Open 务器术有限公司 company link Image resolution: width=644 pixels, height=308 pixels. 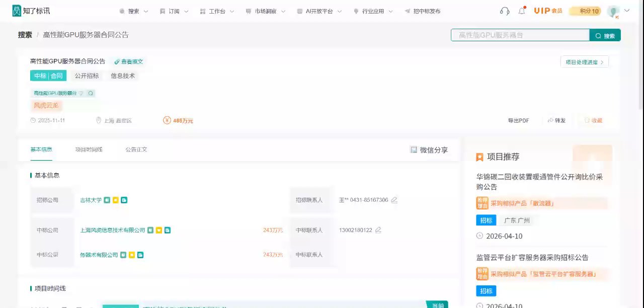point(99,255)
